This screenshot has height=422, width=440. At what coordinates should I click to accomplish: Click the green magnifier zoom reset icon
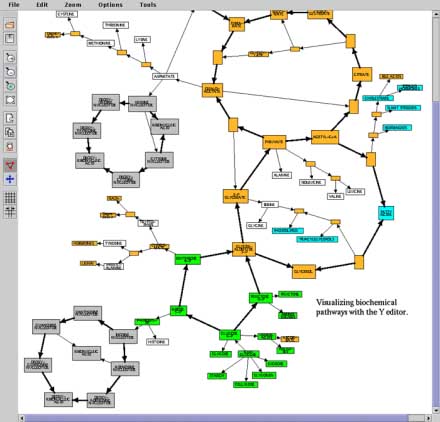[10, 86]
